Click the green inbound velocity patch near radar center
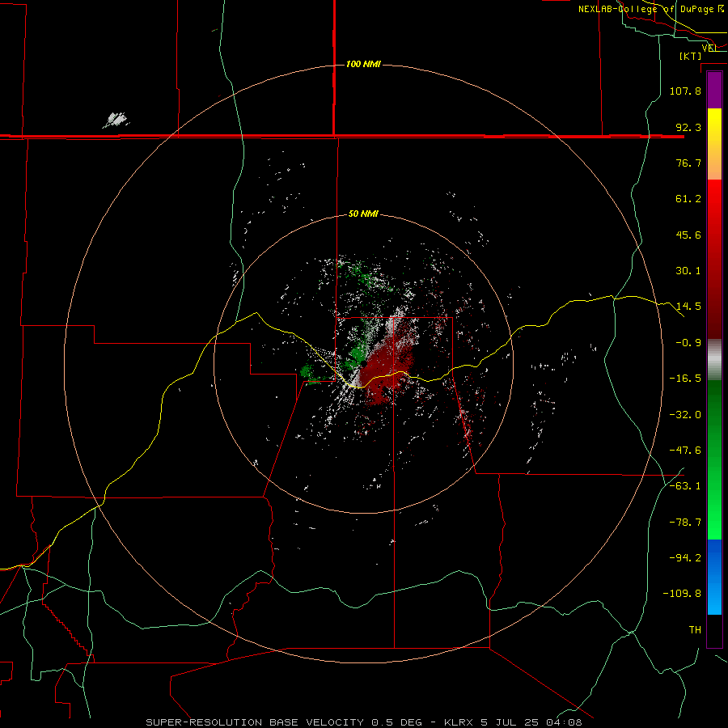Screen dimensions: 728x728 [x=358, y=354]
